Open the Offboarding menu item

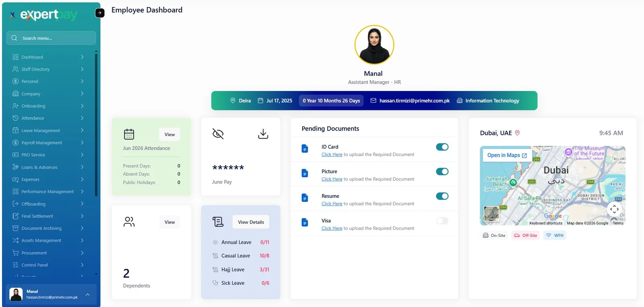point(48,203)
